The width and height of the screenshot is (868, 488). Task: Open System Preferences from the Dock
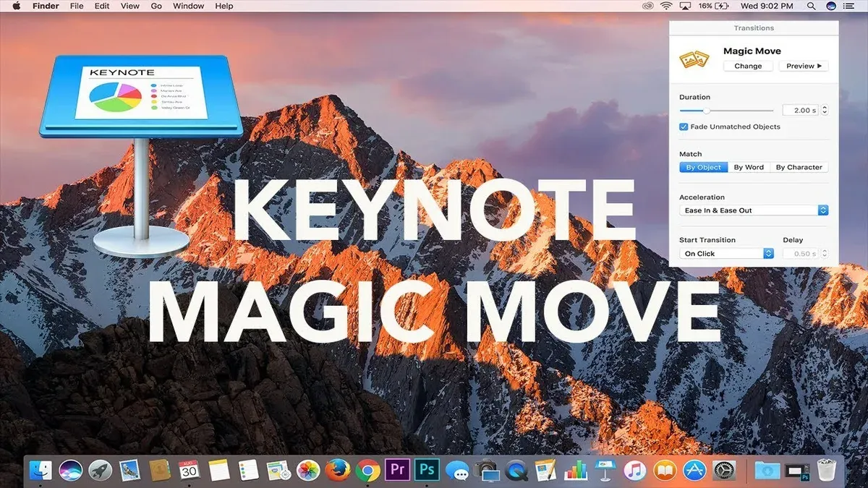(x=724, y=471)
